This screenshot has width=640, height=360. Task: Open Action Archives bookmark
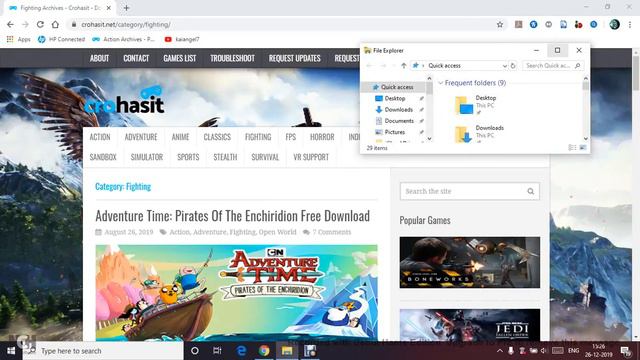click(124, 39)
